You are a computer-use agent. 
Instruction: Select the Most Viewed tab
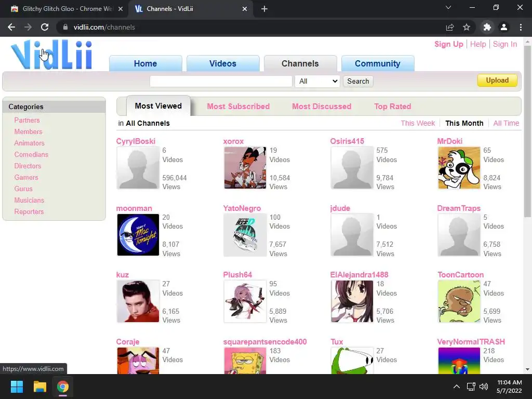coord(158,106)
